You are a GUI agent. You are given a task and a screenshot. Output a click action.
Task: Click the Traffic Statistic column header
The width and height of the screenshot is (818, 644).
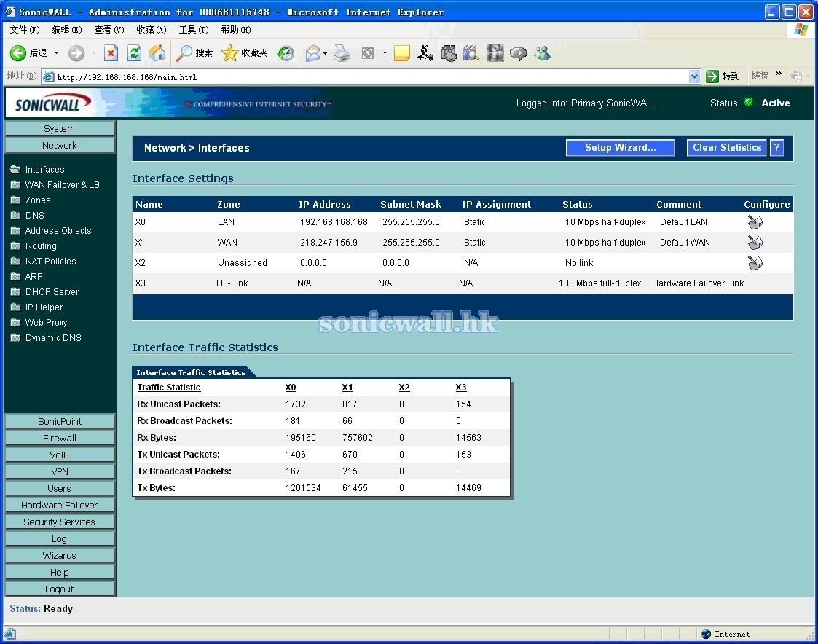(168, 388)
